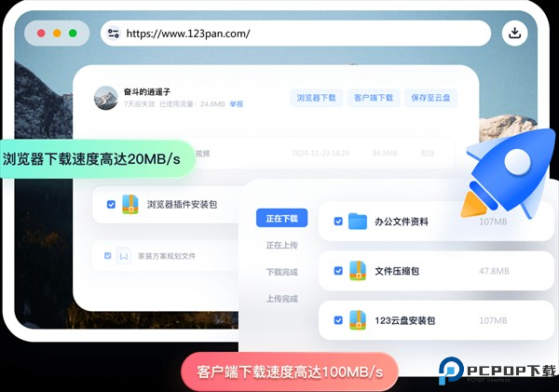Click the avatar of 奋斗的逍遥子

[106, 98]
